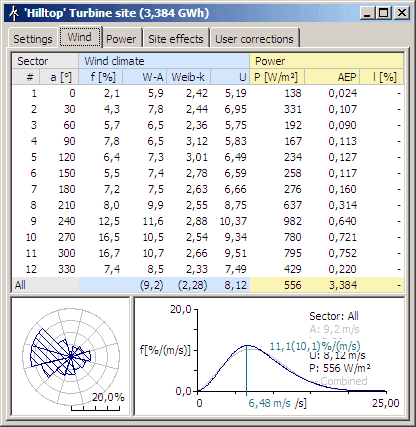
Task: Select sector 9 row at 240 degrees
Action: point(208,221)
